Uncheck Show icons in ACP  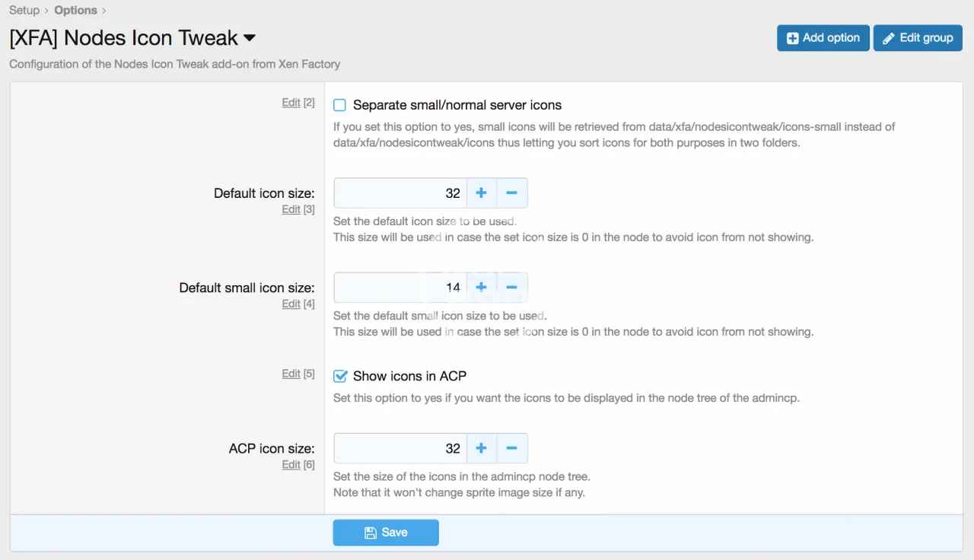pyautogui.click(x=340, y=376)
